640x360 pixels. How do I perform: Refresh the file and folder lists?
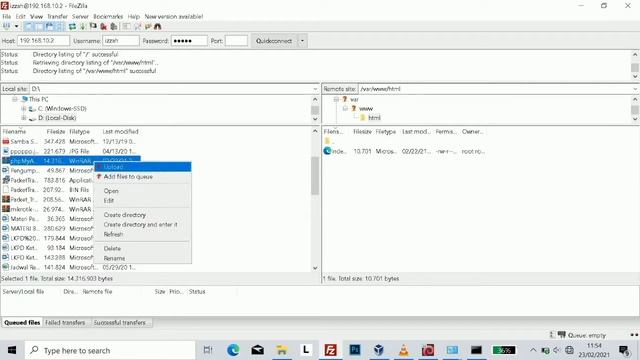(72, 27)
